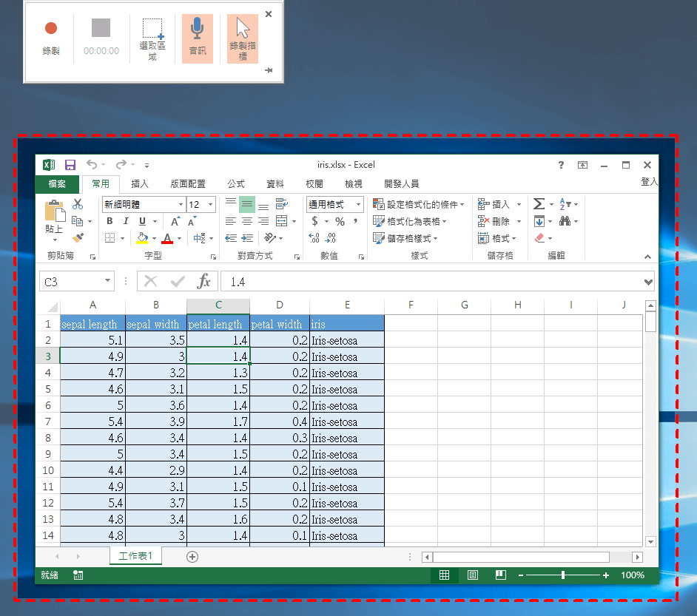Screen dimensions: 697x616
Task: Open the Name Box dropdown arrow
Action: (108, 282)
